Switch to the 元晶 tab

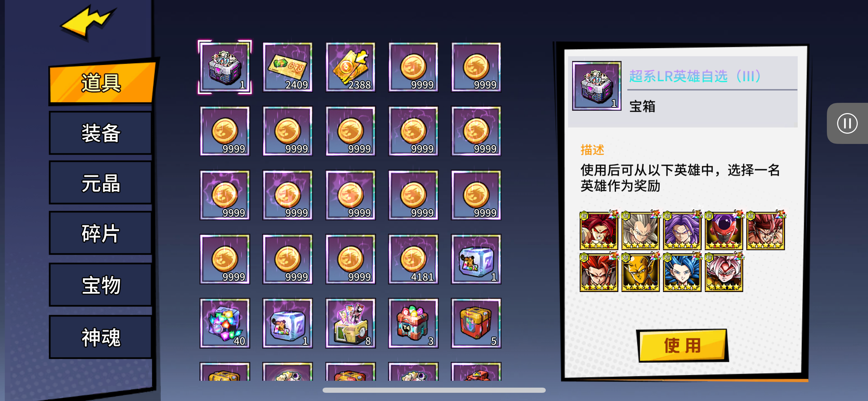tap(101, 183)
